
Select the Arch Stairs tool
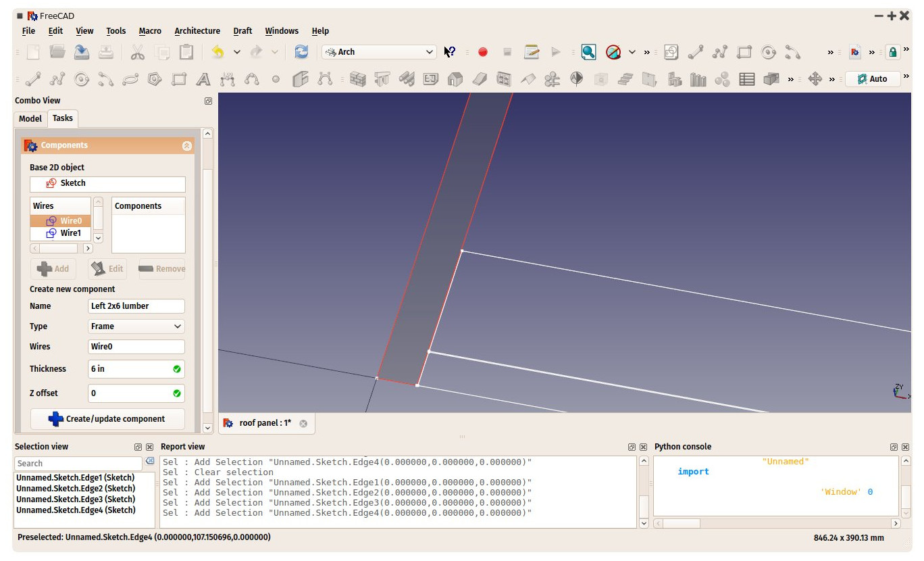point(625,79)
